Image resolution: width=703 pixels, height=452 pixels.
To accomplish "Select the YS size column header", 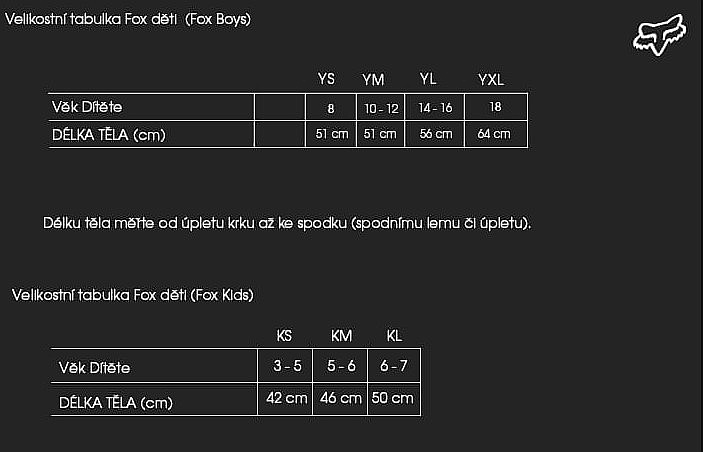I will [326, 79].
